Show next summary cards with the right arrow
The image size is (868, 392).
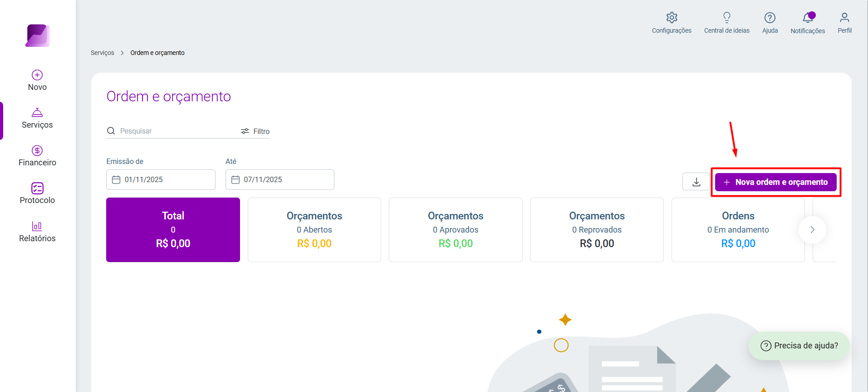[812, 230]
